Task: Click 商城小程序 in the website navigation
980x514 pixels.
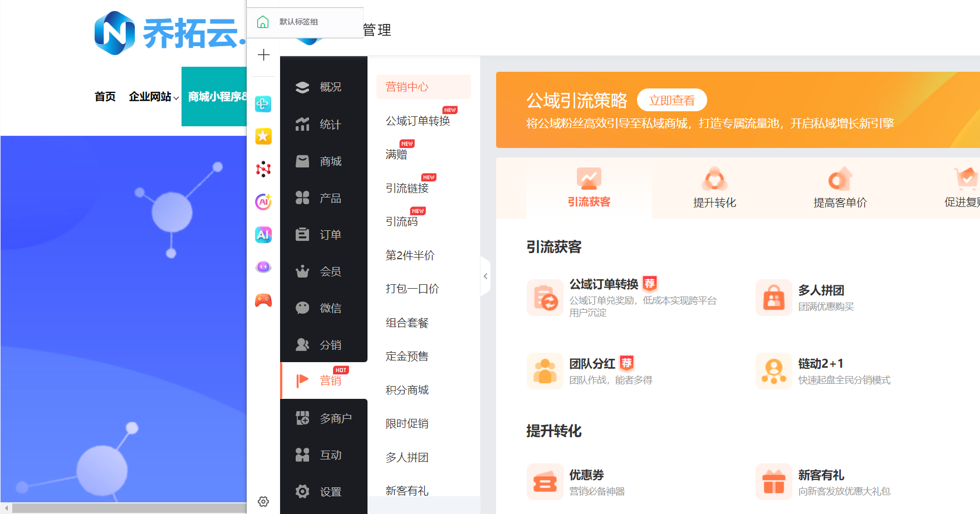Action: [x=214, y=97]
